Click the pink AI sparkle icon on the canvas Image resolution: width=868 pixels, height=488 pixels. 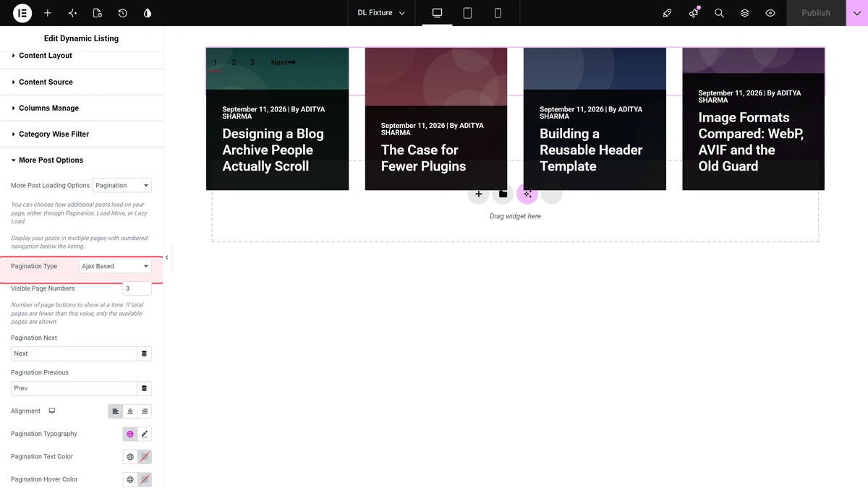(x=527, y=194)
